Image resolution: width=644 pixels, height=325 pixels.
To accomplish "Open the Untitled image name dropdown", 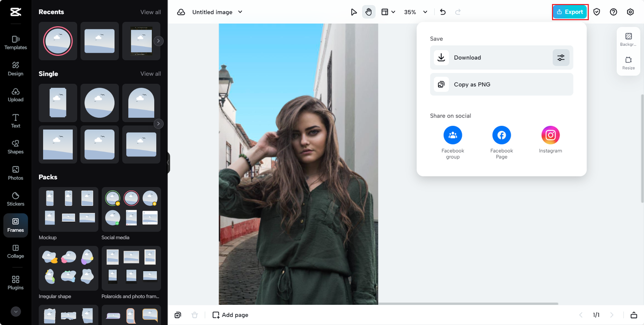I will pyautogui.click(x=217, y=12).
